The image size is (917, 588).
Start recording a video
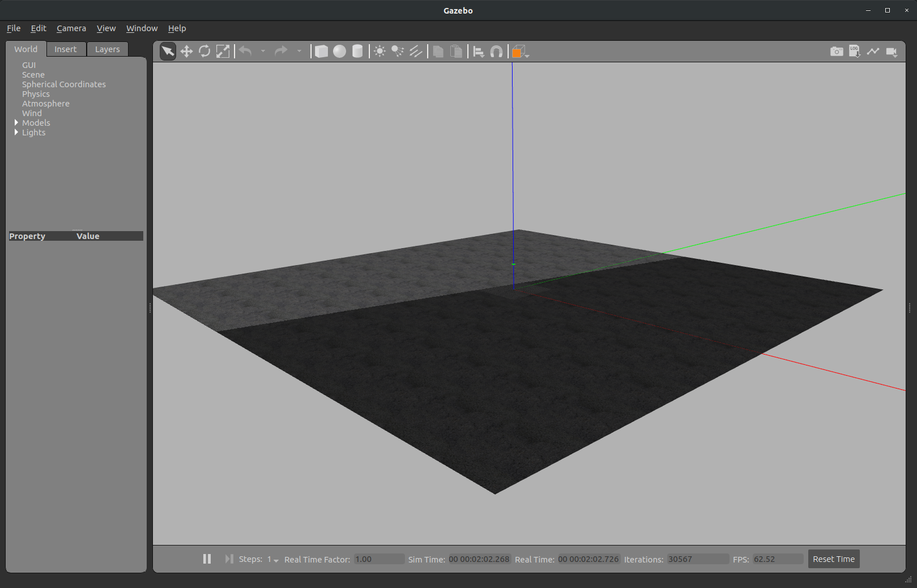point(892,52)
